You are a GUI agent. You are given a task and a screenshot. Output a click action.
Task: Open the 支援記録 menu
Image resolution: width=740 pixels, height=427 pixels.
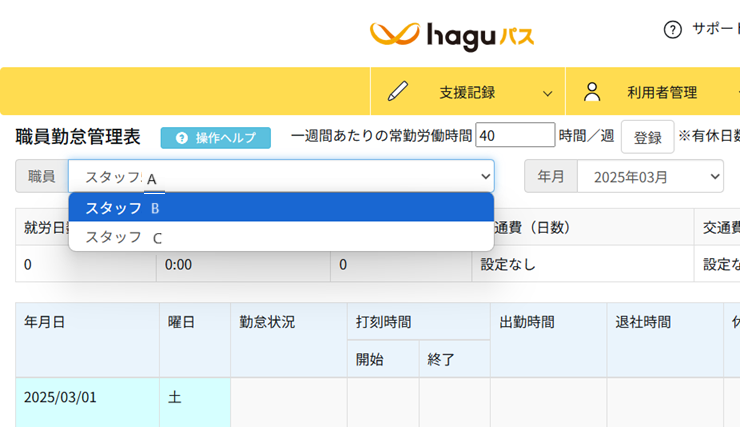(x=467, y=92)
